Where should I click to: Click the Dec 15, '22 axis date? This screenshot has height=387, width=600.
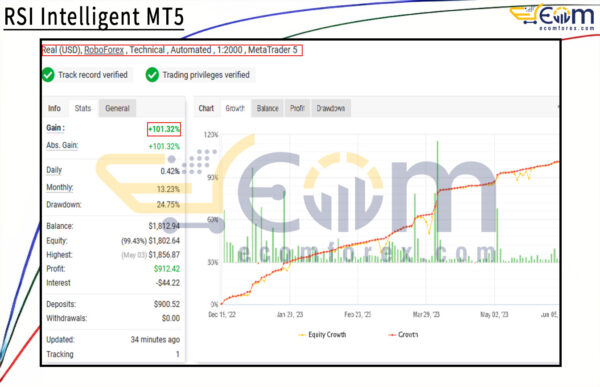[222, 315]
